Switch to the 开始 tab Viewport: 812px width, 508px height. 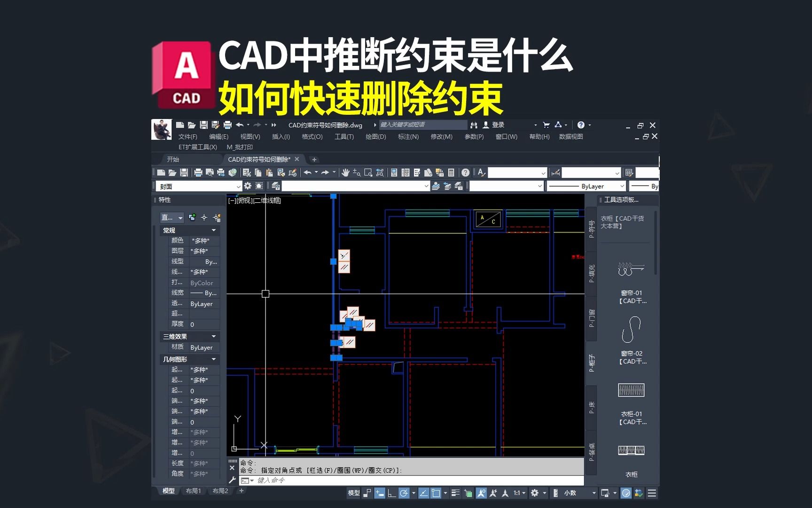tap(173, 159)
